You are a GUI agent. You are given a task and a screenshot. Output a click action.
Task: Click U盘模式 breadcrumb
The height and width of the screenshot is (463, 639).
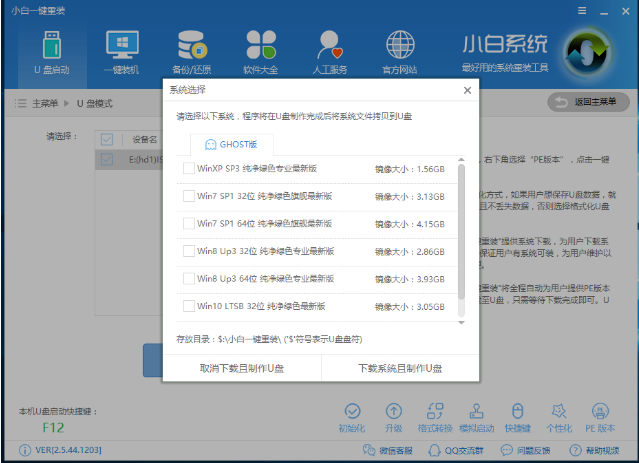point(95,104)
